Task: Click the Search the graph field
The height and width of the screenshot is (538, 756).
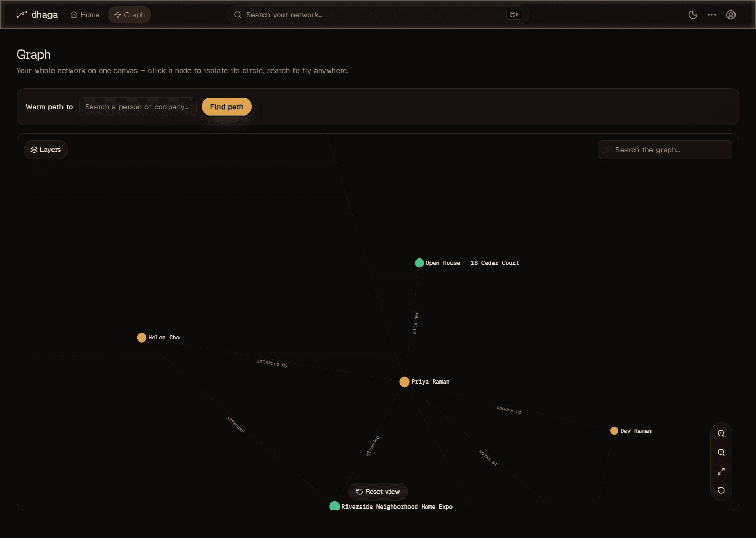Action: (x=665, y=150)
